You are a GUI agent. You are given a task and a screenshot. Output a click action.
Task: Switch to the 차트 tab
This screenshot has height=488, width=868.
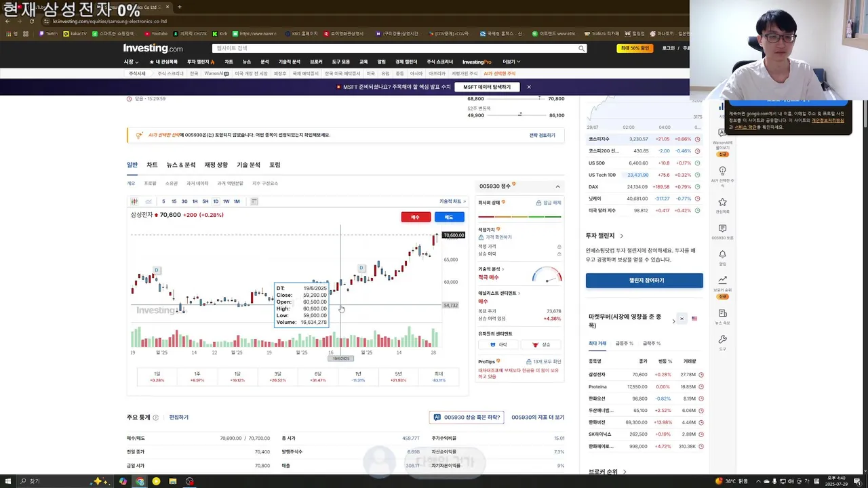click(152, 165)
